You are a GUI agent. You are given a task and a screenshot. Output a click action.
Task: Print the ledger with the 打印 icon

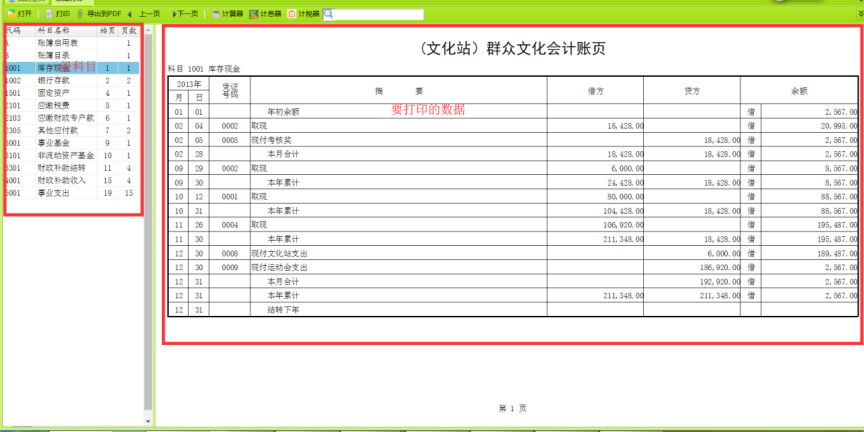tap(57, 14)
